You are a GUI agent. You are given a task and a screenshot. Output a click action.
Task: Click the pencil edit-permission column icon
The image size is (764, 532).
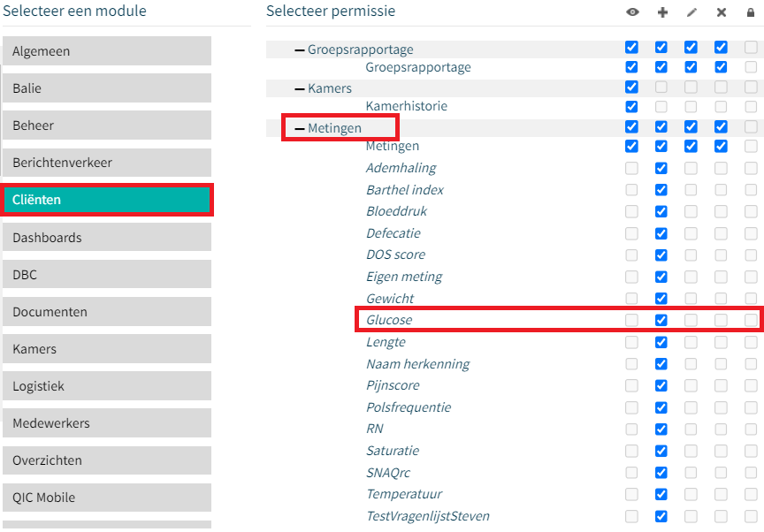click(691, 12)
